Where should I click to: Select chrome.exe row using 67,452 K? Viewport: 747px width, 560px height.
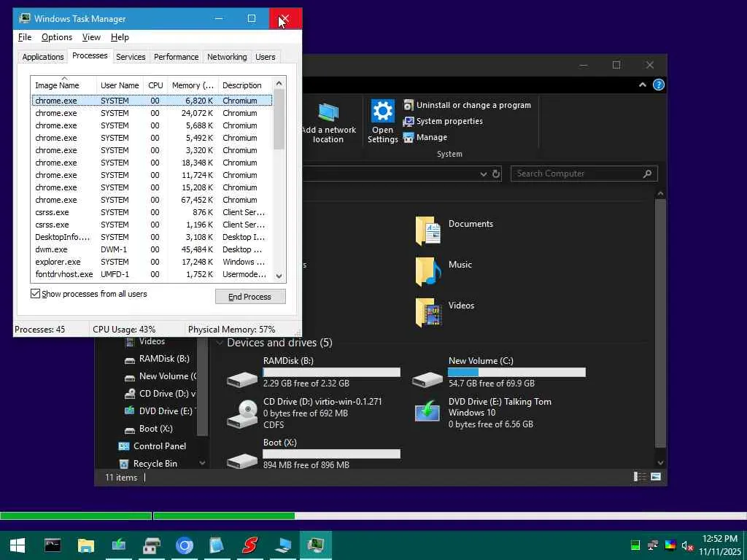[x=152, y=200]
